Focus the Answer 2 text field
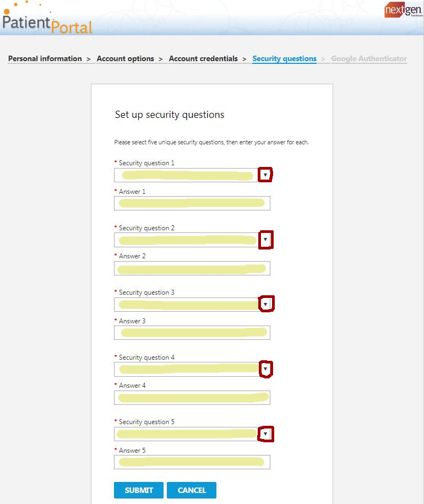Image resolution: width=424 pixels, height=504 pixels. coord(192,268)
